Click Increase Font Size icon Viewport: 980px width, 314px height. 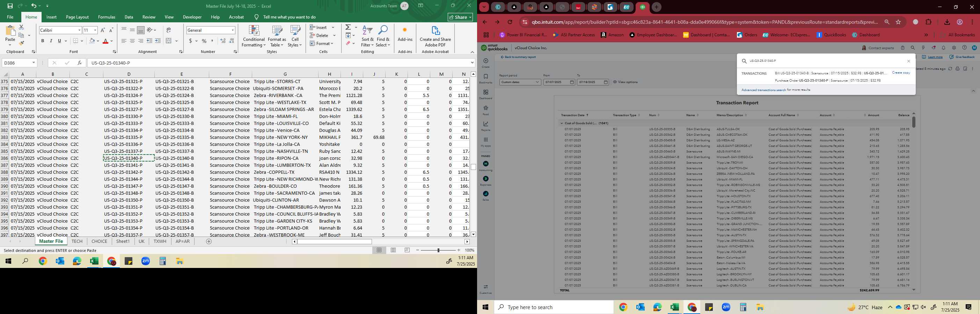(x=103, y=30)
